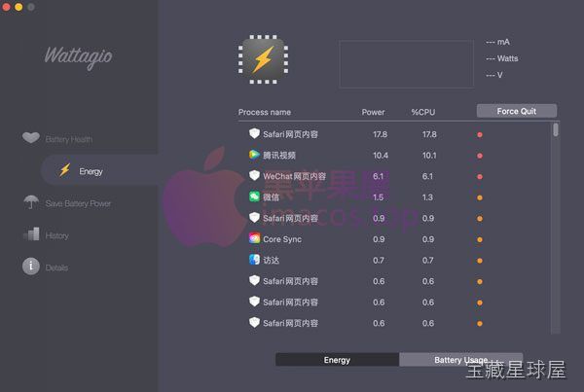This screenshot has width=584, height=392.
Task: Click shield icon of Safari row using 17.8
Action: tap(254, 133)
